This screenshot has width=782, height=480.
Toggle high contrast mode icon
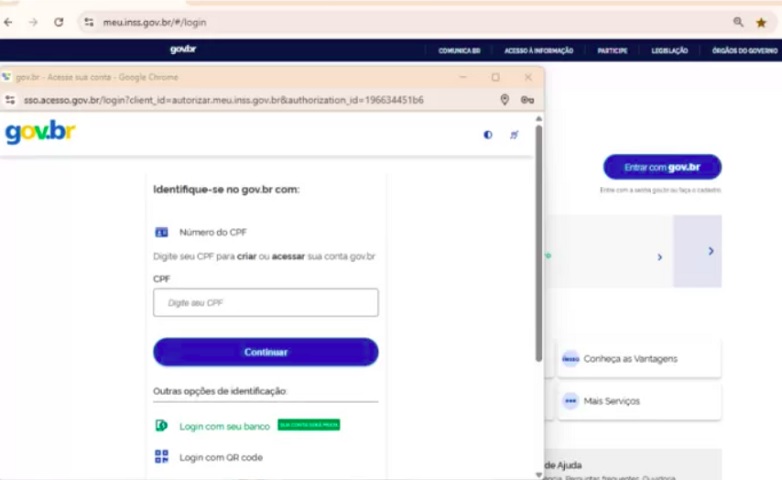coord(488,135)
